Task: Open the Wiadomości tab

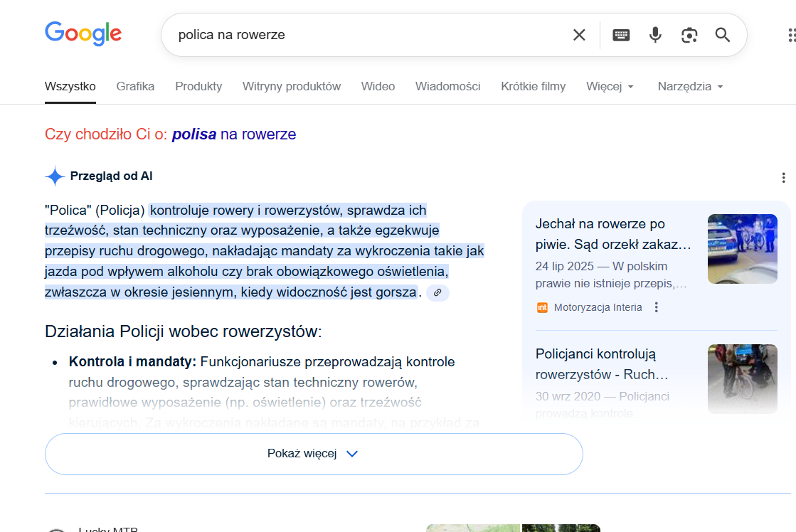Action: click(447, 87)
